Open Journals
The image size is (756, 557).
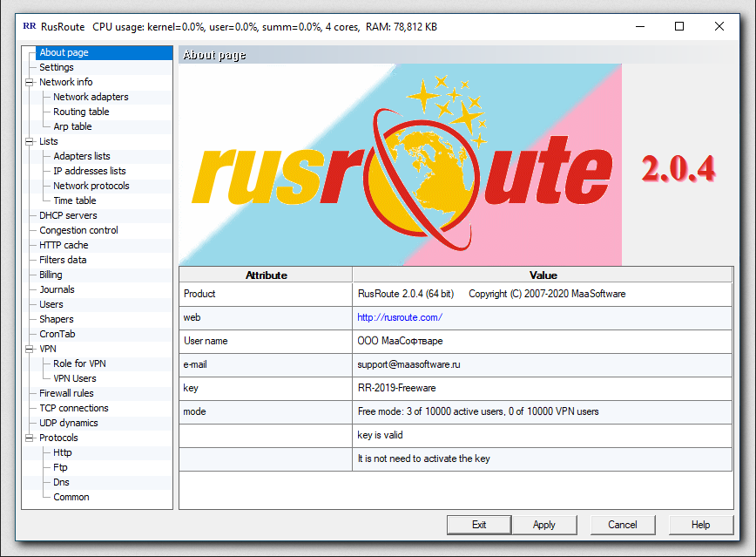(57, 290)
